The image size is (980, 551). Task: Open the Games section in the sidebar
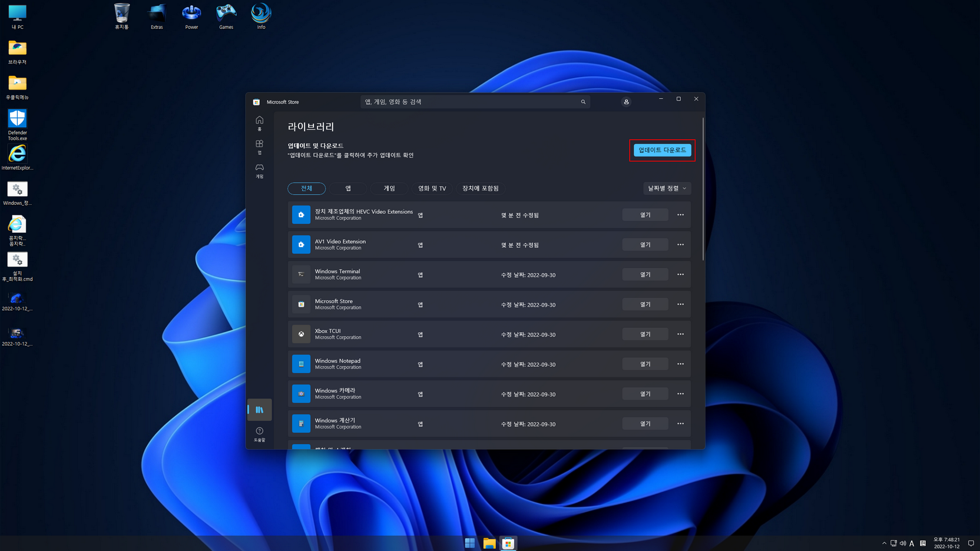(x=259, y=171)
